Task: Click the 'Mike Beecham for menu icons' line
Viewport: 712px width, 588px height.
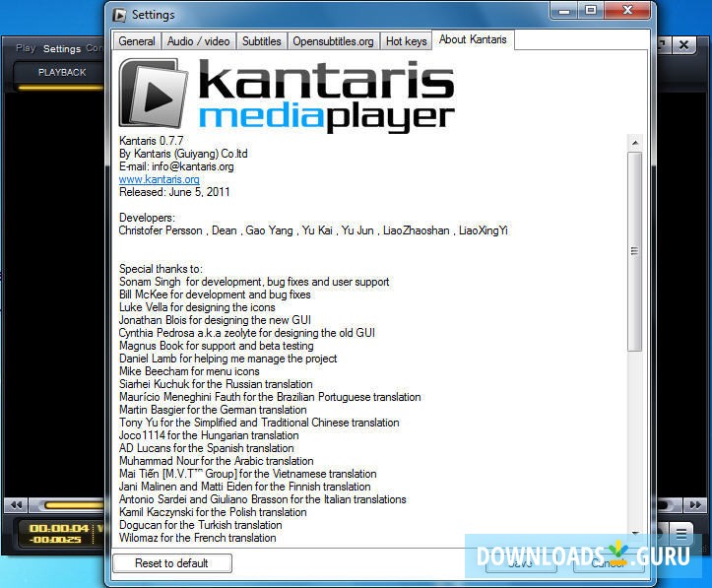Action: [x=189, y=371]
